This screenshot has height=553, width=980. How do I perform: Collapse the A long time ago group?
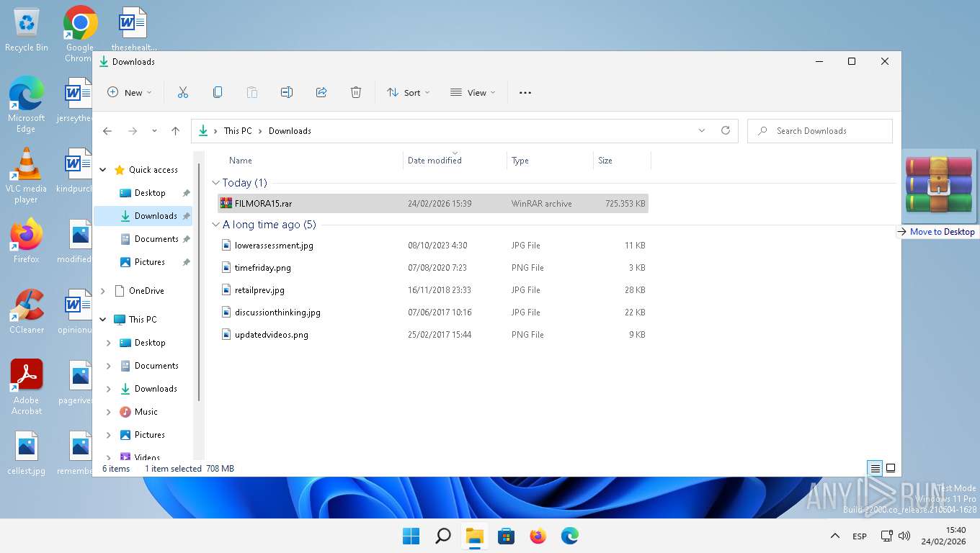coord(215,225)
